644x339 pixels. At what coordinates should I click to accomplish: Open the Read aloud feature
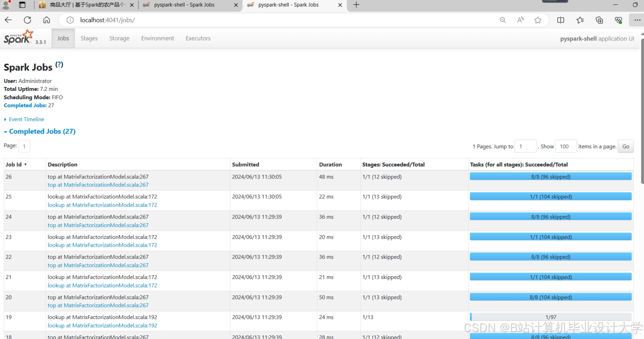coord(520,20)
